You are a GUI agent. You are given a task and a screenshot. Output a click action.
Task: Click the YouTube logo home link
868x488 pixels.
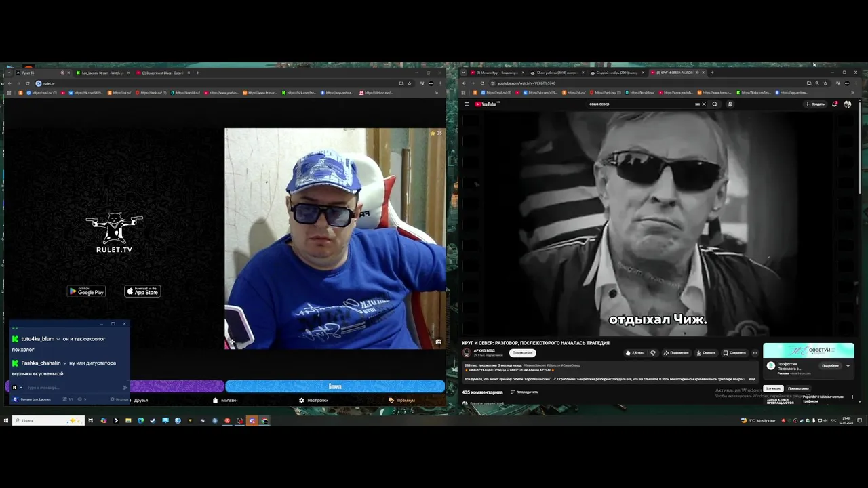click(x=486, y=104)
